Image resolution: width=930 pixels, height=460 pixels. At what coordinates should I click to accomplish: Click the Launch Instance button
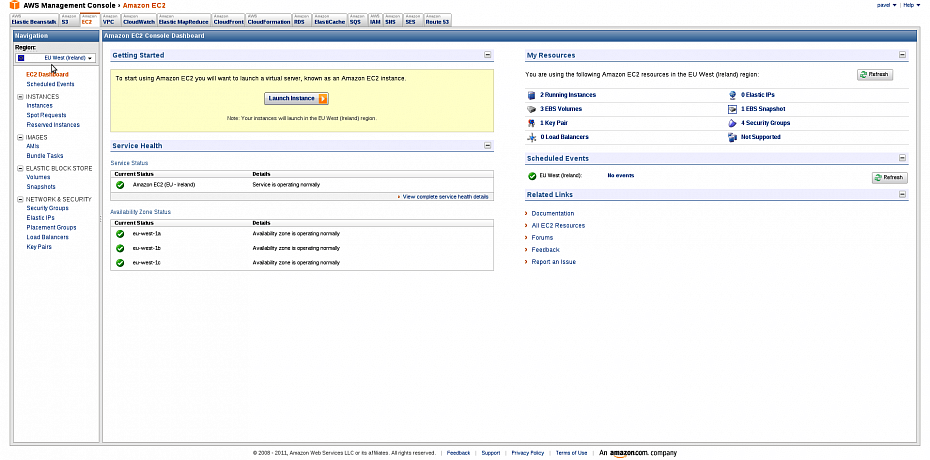pos(296,98)
